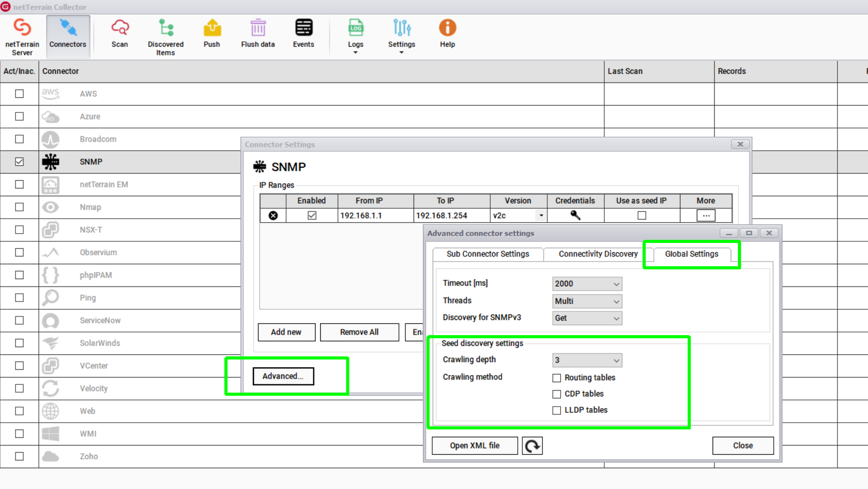Click the From IP address field

tap(375, 215)
